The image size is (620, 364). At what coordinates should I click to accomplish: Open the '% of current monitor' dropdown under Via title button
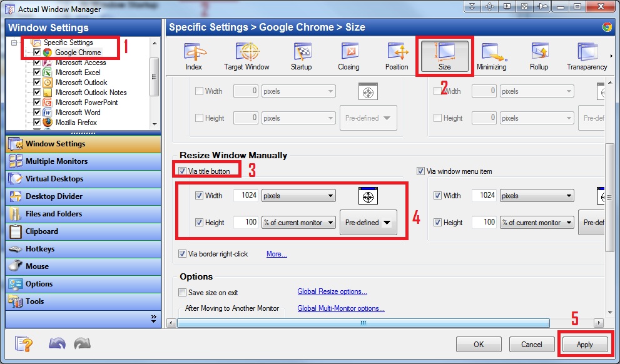tap(298, 223)
